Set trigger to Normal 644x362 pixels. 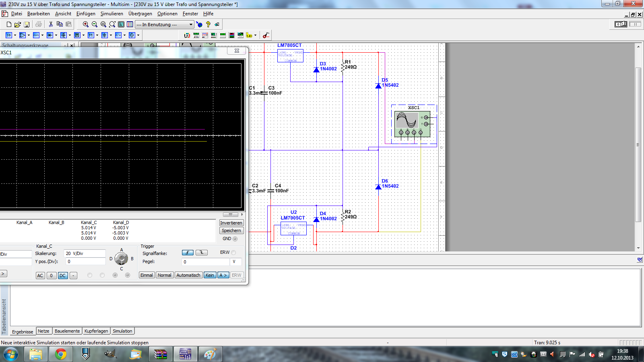tap(164, 275)
